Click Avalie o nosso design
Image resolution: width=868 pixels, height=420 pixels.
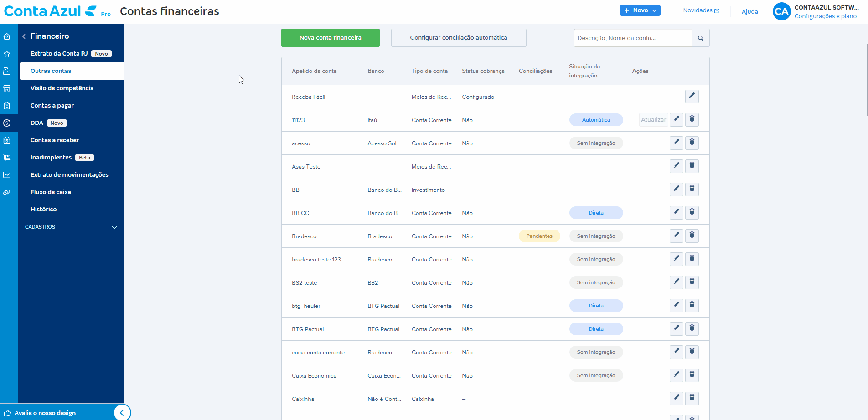point(45,413)
